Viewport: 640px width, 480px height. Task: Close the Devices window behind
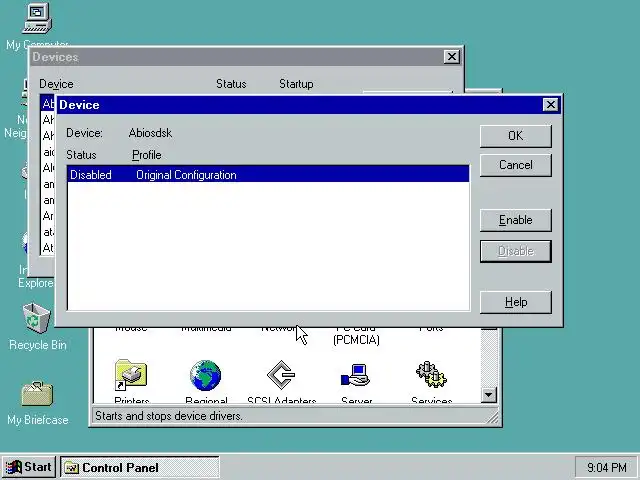coord(451,57)
